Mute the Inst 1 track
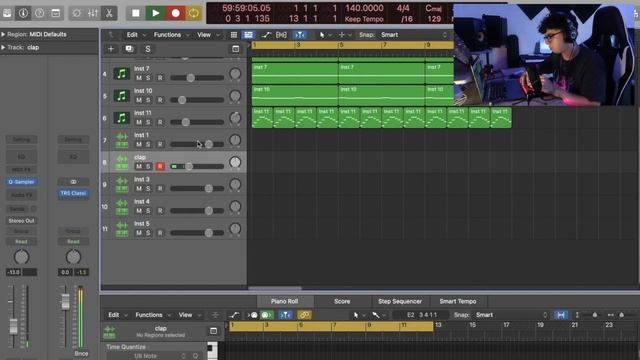This screenshot has height=360, width=640. 139,144
